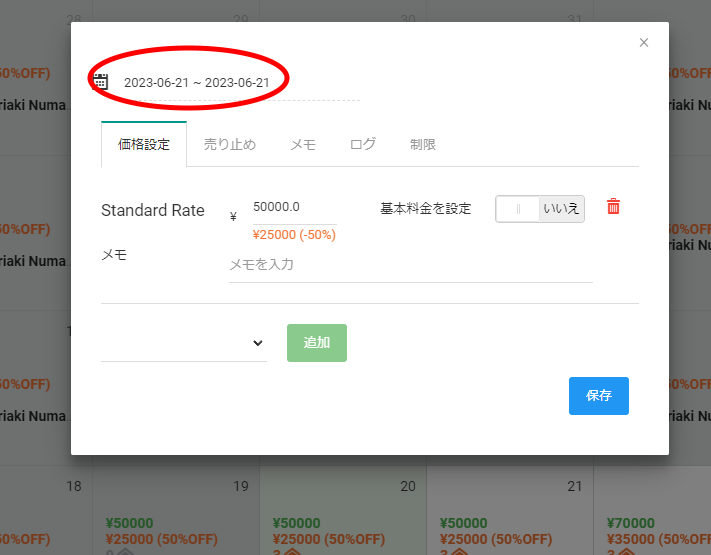Click the green 追加 button
The height and width of the screenshot is (555, 711).
(316, 342)
